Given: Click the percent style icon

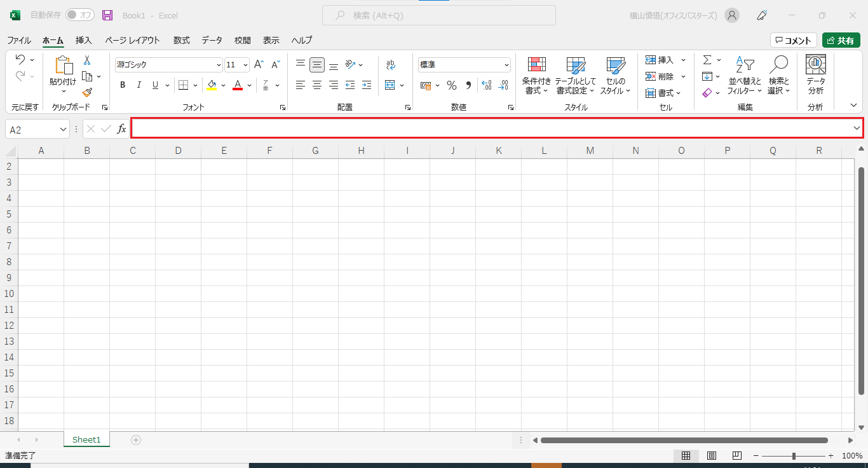Looking at the screenshot, I should (452, 85).
